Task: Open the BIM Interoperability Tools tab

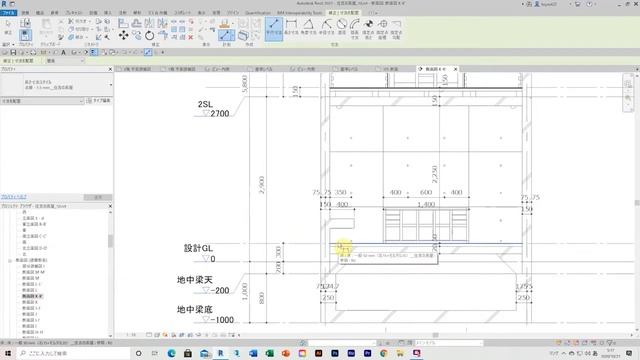Action: (299, 13)
